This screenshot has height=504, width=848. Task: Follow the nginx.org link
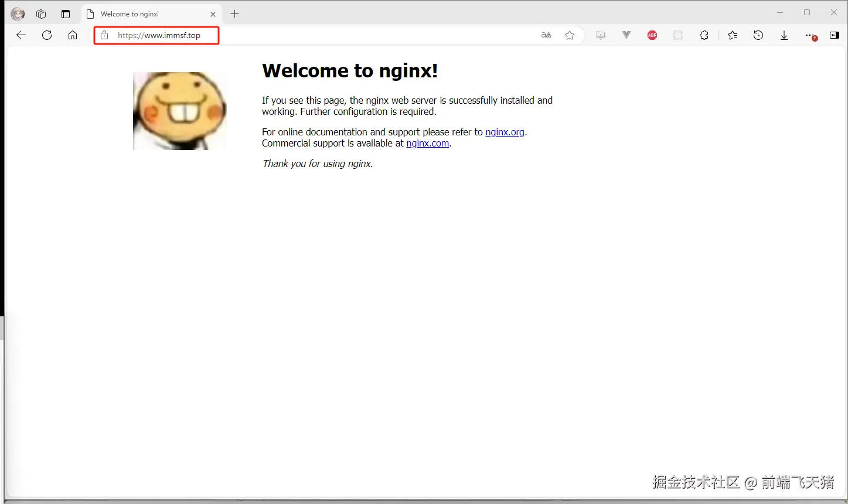point(505,132)
